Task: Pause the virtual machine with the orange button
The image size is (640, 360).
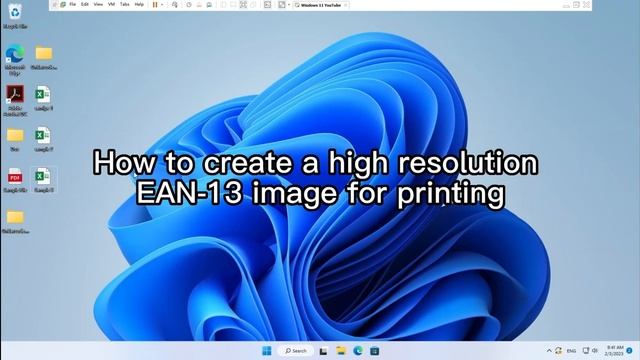Action: tap(155, 4)
